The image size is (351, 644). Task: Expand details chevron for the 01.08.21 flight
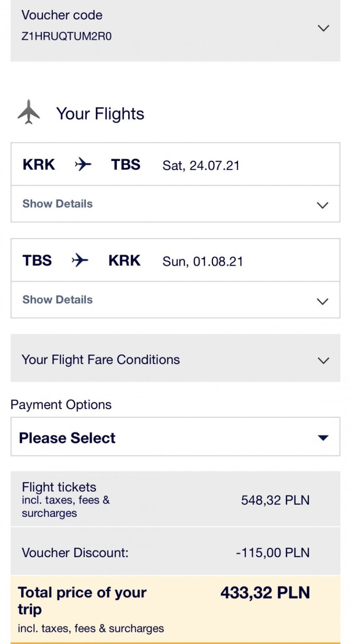click(323, 301)
